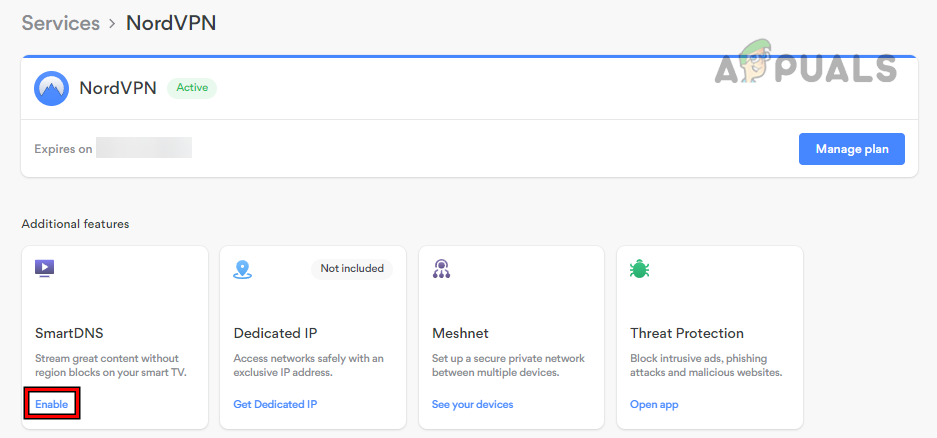
Task: Click the green Active status badge
Action: click(192, 88)
